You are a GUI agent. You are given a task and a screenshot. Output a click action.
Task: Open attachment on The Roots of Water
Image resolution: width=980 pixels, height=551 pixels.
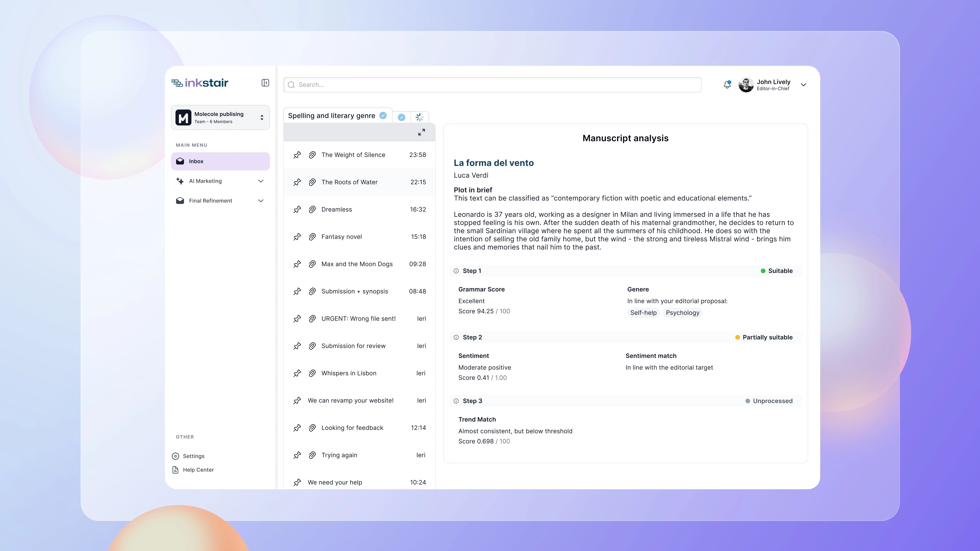click(312, 182)
